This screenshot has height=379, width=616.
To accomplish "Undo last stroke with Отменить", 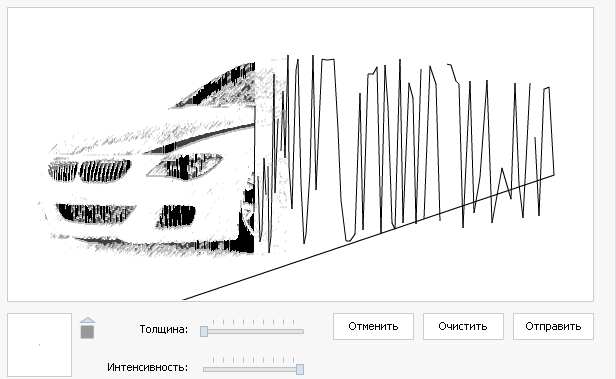I will pos(373,326).
